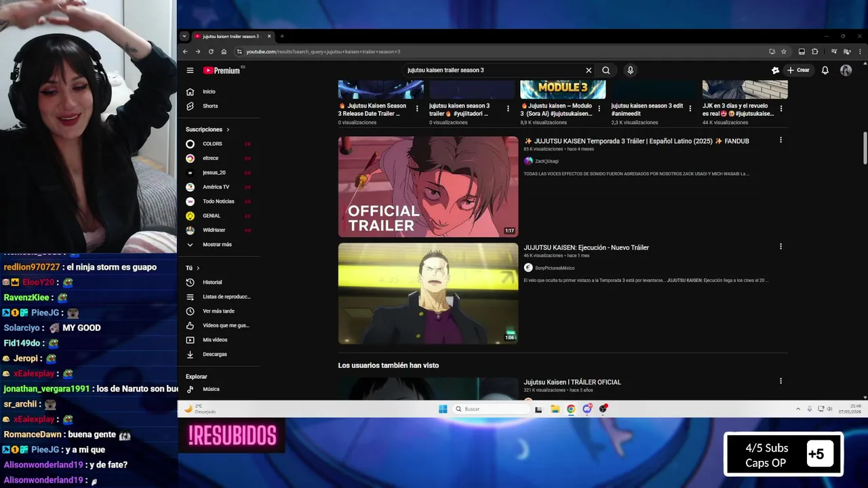Open the YouTube notifications bell
Viewport: 868px width, 488px height.
[x=825, y=70]
